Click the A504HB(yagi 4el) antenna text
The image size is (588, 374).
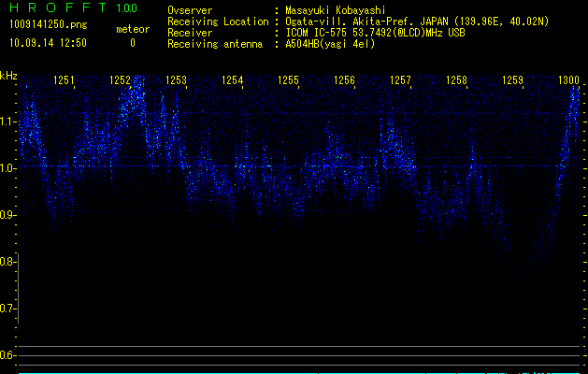pos(330,44)
